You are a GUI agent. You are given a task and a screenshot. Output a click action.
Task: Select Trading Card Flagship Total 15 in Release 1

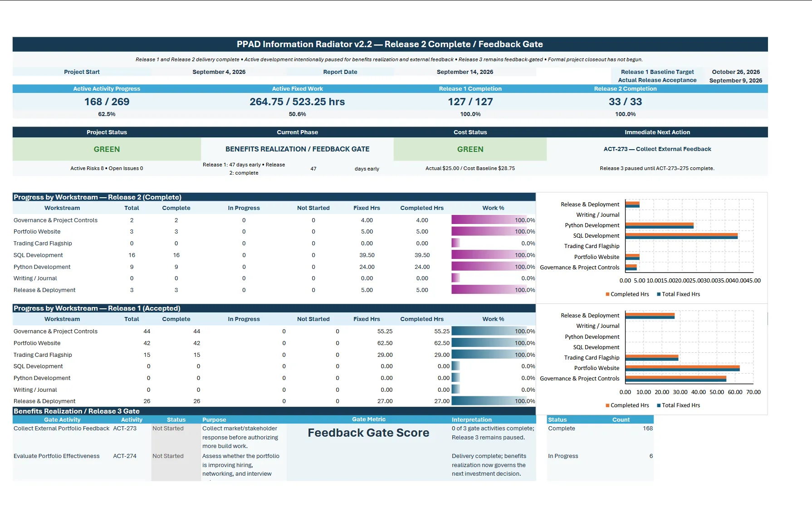pyautogui.click(x=147, y=355)
